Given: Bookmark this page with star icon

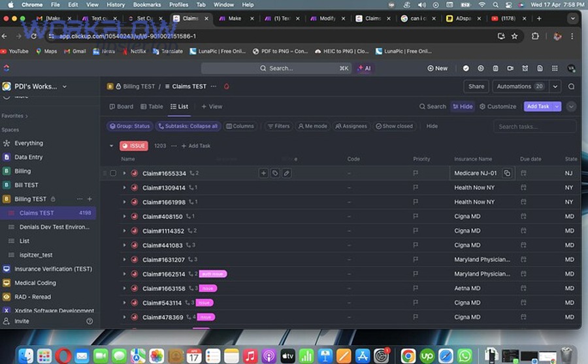Looking at the screenshot, I should pyautogui.click(x=515, y=36).
